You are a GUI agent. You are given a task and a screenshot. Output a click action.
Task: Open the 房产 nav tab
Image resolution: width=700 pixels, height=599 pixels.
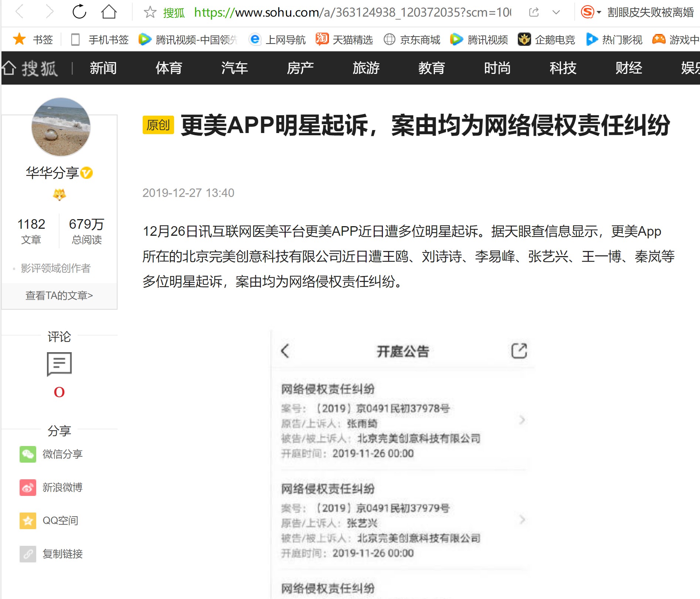[x=300, y=68]
